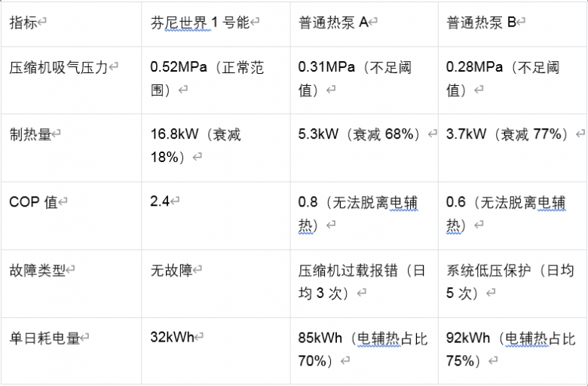Viewport: 588px width, 386px height.
Task: Click the 压缩机过载报错 cell
Action: [362, 281]
